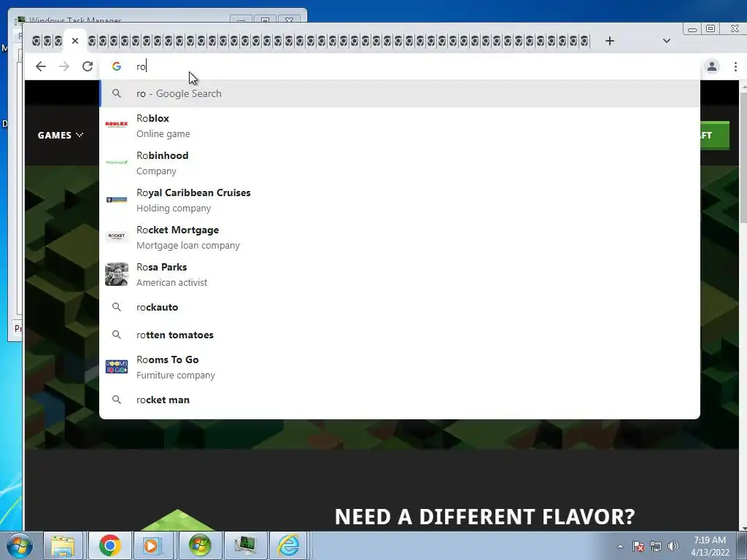
Task: Open the Chrome profile avatar menu
Action: [x=712, y=66]
